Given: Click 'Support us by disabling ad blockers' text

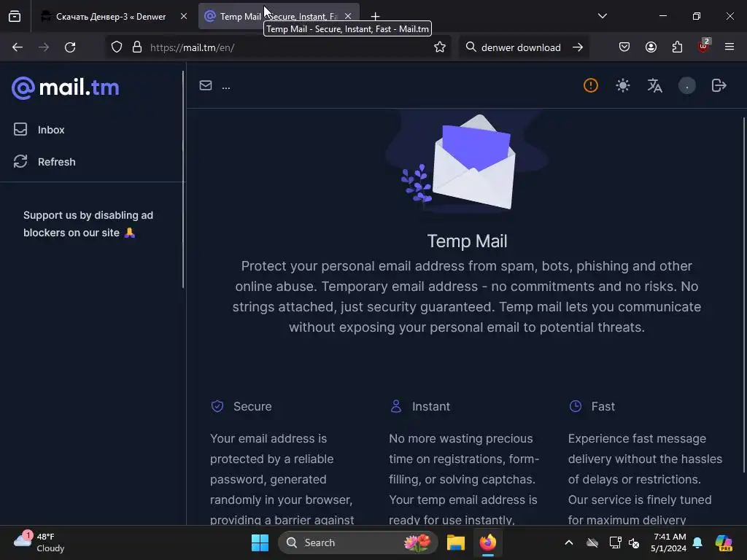Looking at the screenshot, I should [88, 224].
